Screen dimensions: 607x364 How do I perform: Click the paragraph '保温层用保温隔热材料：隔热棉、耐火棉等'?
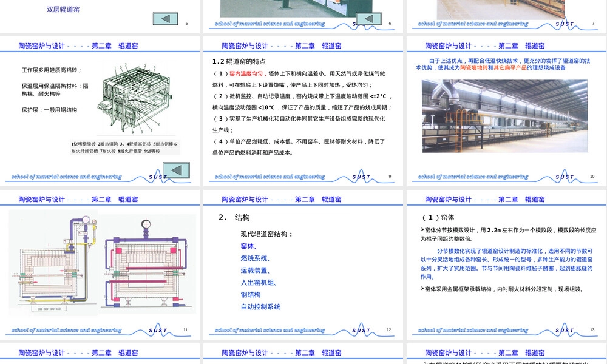(55, 90)
